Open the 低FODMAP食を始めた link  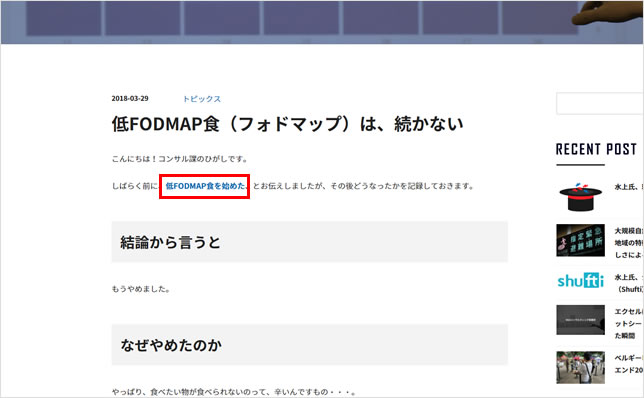click(205, 186)
